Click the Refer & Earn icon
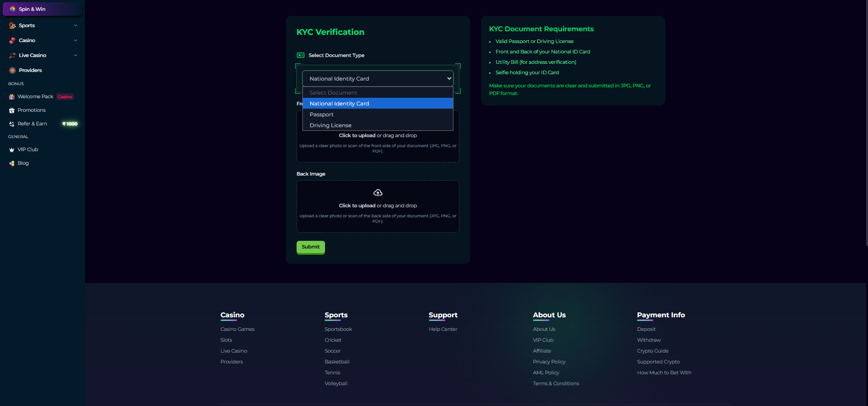Viewport: 868px width, 406px height. [x=12, y=124]
